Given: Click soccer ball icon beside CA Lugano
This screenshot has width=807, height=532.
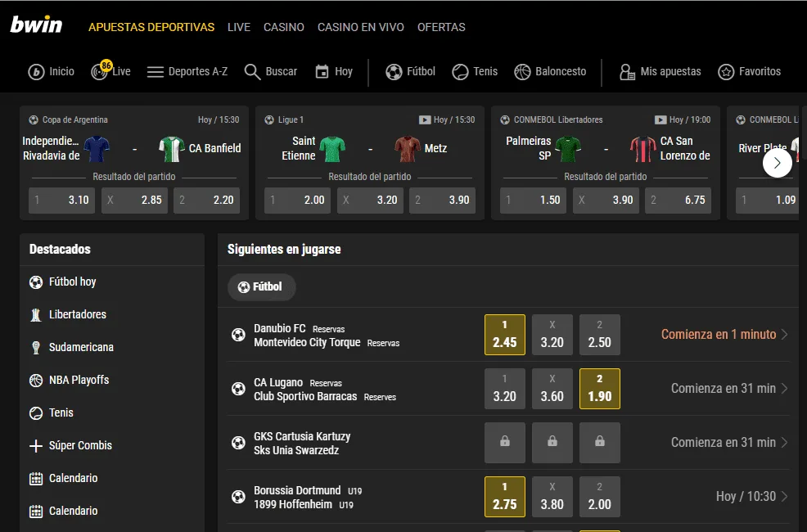Looking at the screenshot, I should pyautogui.click(x=238, y=389).
